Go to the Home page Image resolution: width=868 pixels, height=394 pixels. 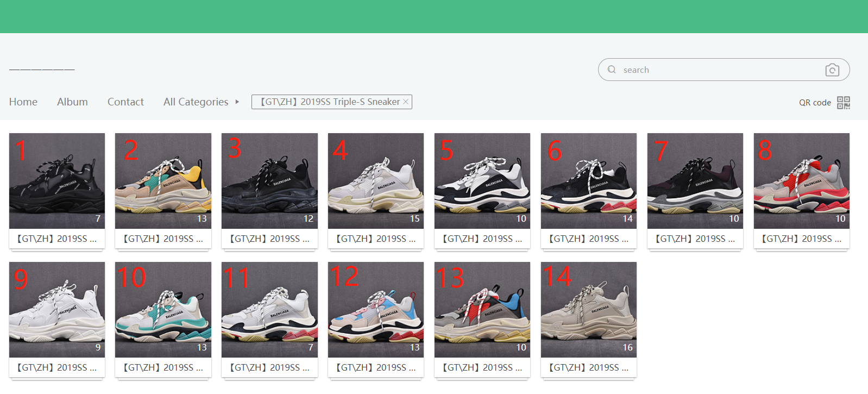pyautogui.click(x=23, y=102)
